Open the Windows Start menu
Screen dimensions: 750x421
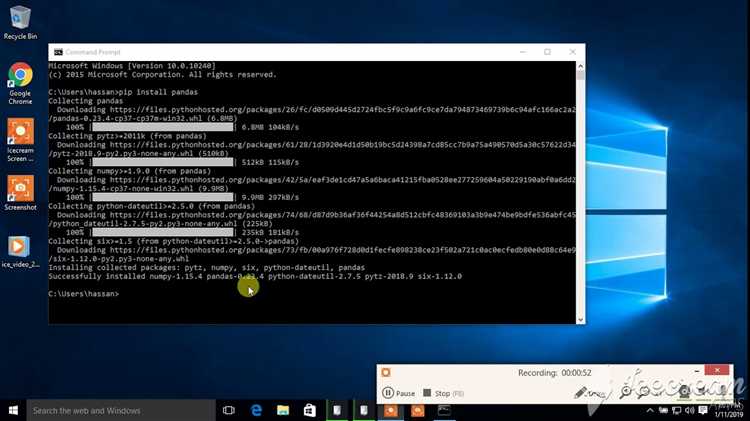click(x=13, y=410)
